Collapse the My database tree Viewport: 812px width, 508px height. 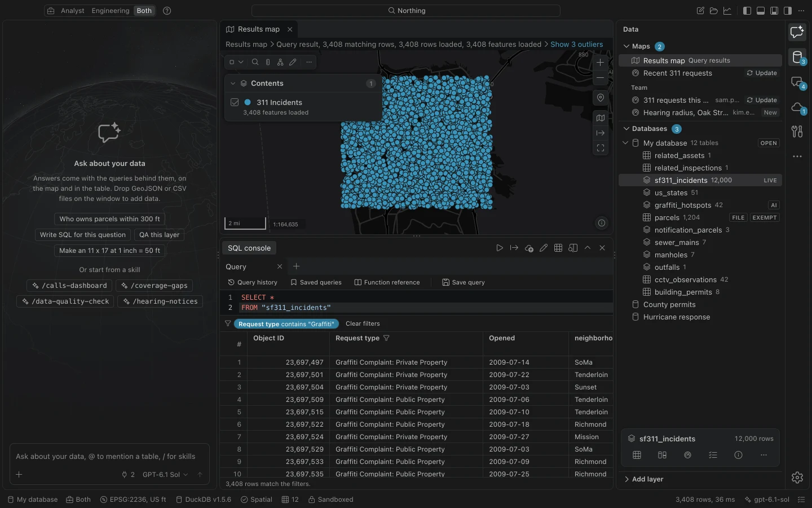click(625, 143)
